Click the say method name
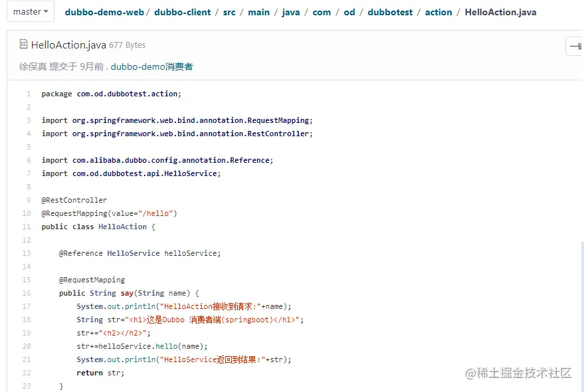 point(127,293)
